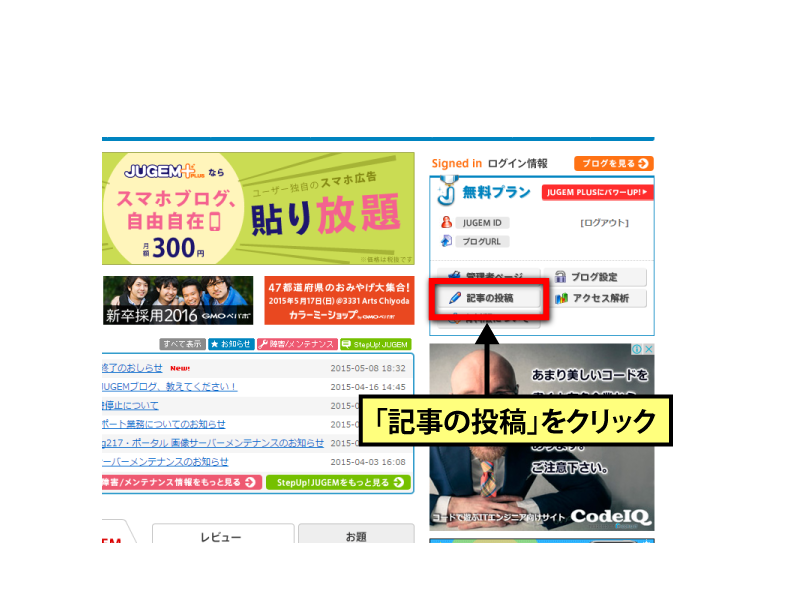
Task: Click the 2015-04-16 14:45 timestamp
Action: [x=368, y=387]
